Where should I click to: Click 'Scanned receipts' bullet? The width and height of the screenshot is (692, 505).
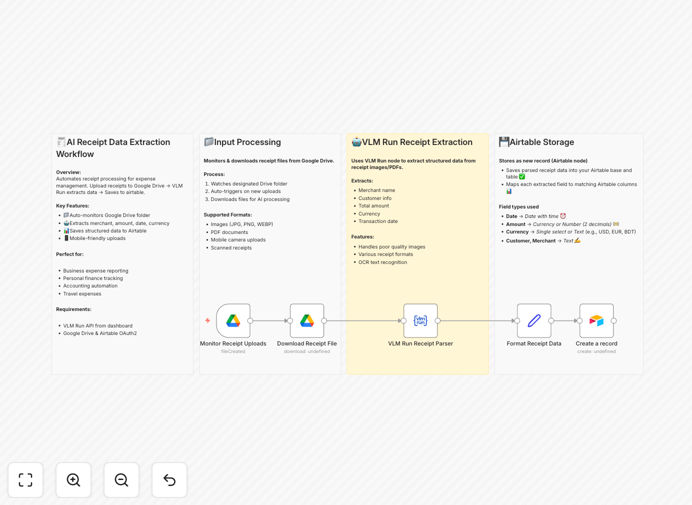coord(231,248)
